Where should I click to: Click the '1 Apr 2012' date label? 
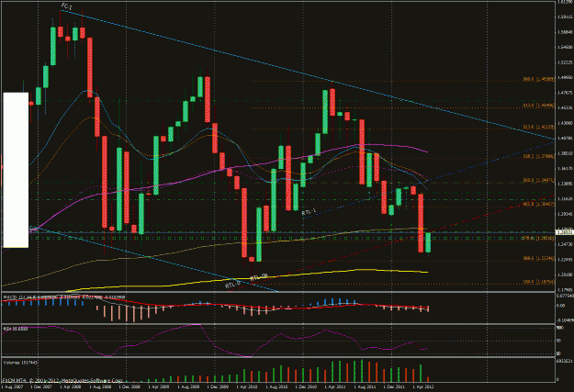pos(424,386)
